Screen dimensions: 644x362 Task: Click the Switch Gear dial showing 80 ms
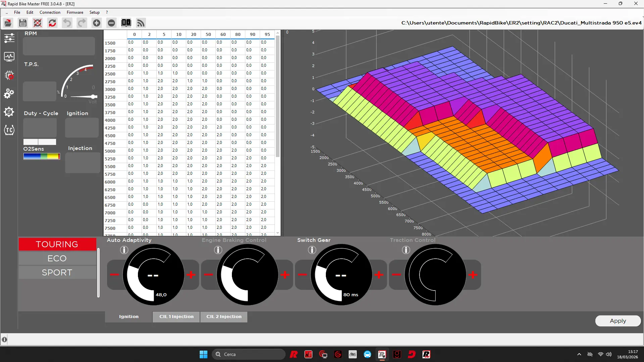pos(341,275)
